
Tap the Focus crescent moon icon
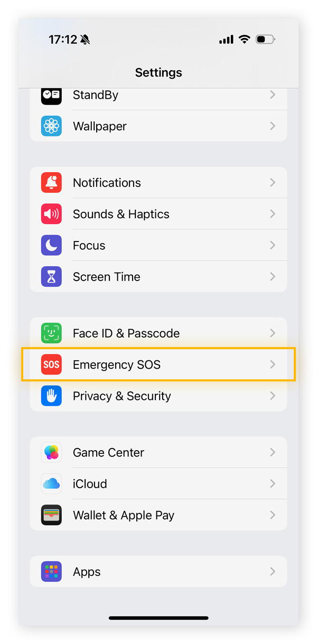click(51, 245)
